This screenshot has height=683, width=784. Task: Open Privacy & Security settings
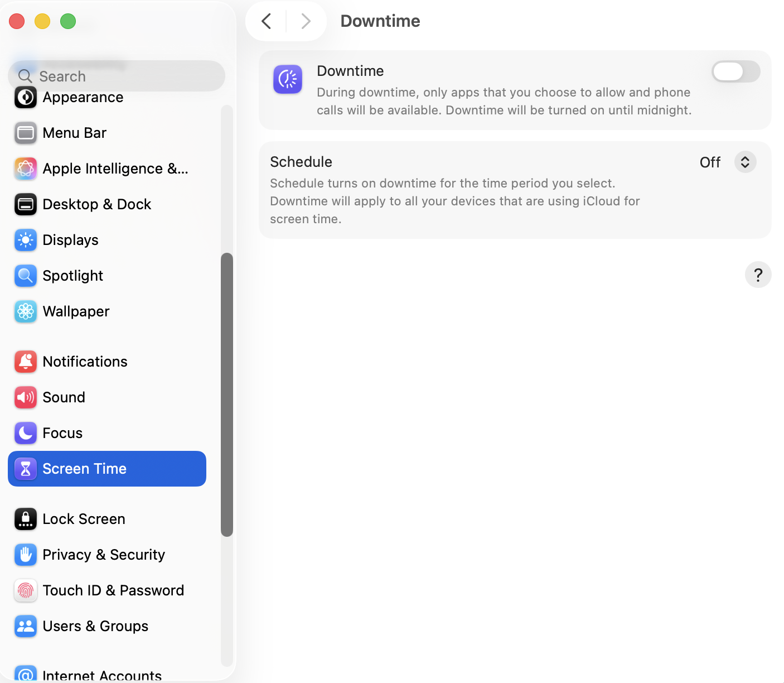coord(104,555)
